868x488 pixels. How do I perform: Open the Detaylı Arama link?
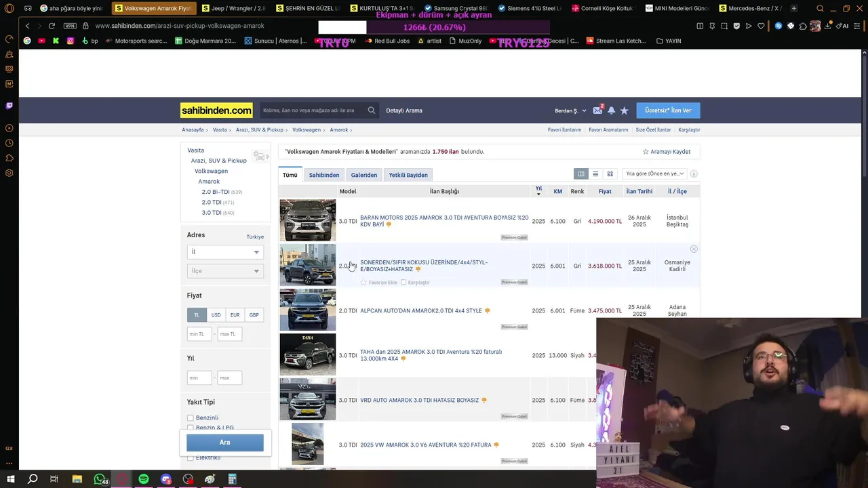[x=404, y=110]
